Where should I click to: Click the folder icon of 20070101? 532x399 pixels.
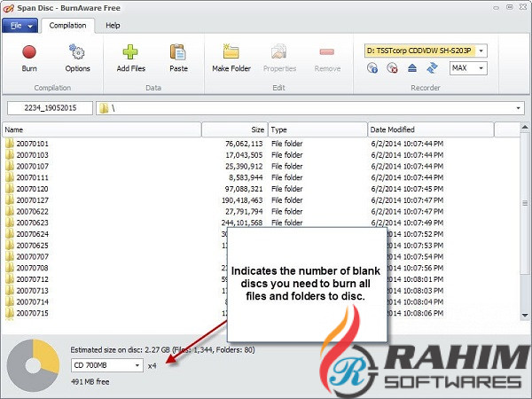pyautogui.click(x=10, y=143)
